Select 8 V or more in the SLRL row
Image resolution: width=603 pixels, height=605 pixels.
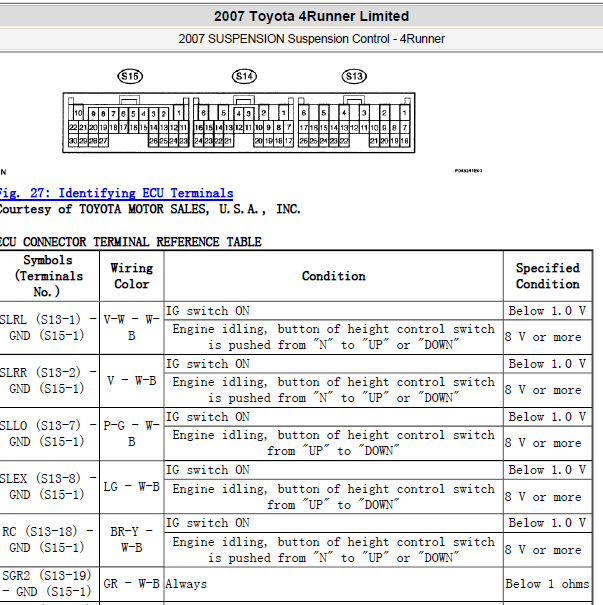coord(548,337)
